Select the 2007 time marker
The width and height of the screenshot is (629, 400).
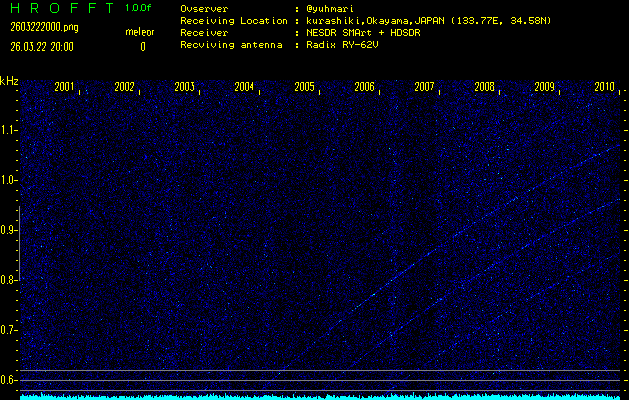click(x=424, y=87)
